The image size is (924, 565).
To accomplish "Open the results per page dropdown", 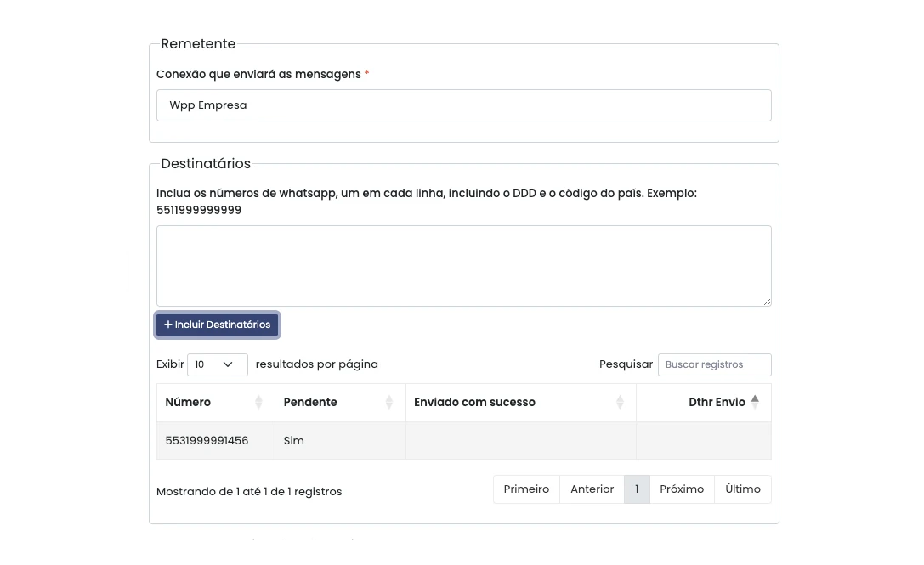I will [x=217, y=364].
